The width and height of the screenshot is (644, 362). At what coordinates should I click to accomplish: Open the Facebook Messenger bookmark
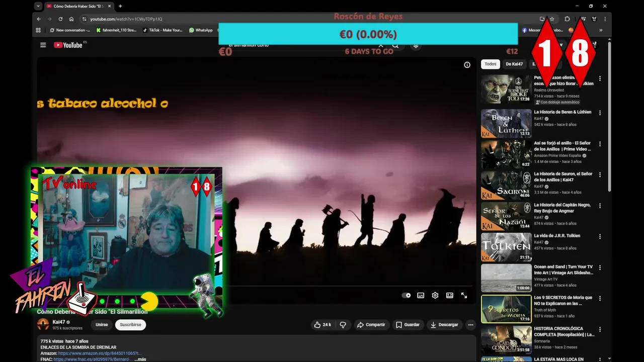click(542, 30)
